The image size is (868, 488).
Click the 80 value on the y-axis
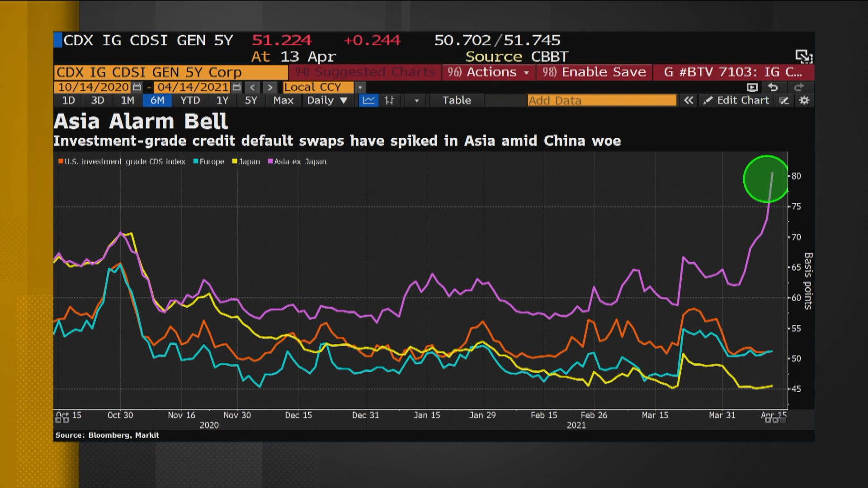[796, 176]
